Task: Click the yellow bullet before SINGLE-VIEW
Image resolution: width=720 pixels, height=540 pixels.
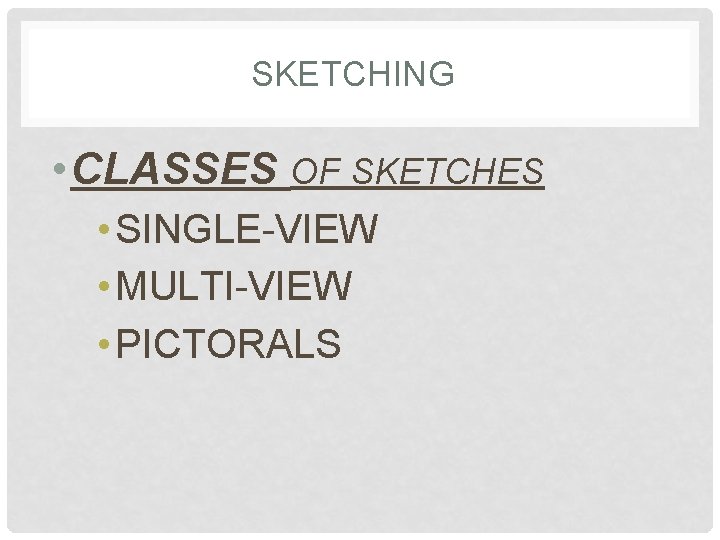Action: pos(104,228)
